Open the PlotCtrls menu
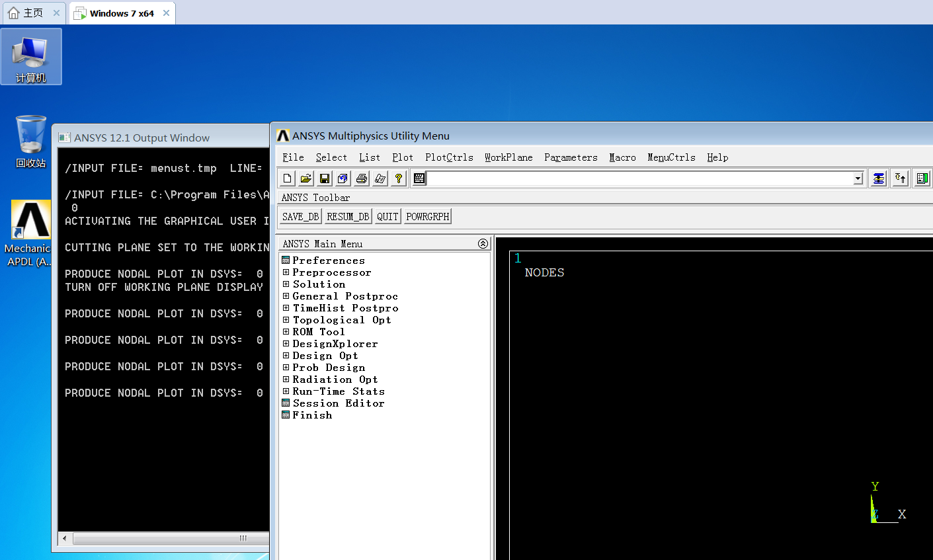The image size is (933, 560). [x=450, y=157]
